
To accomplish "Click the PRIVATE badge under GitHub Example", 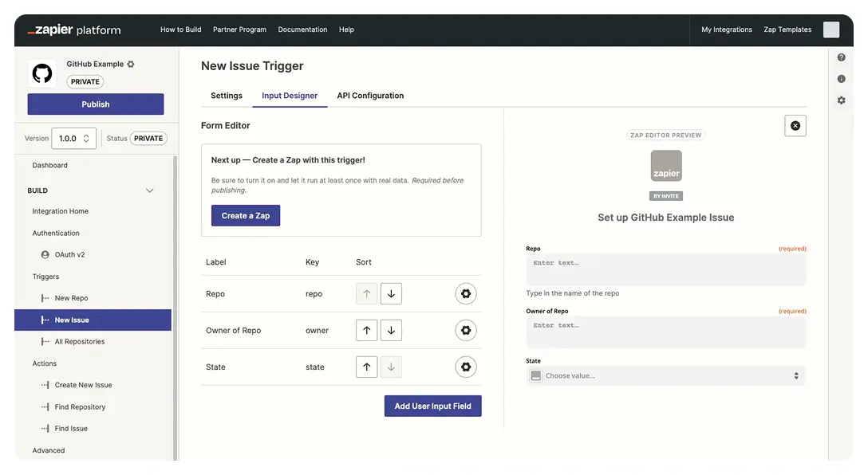I will tap(85, 82).
